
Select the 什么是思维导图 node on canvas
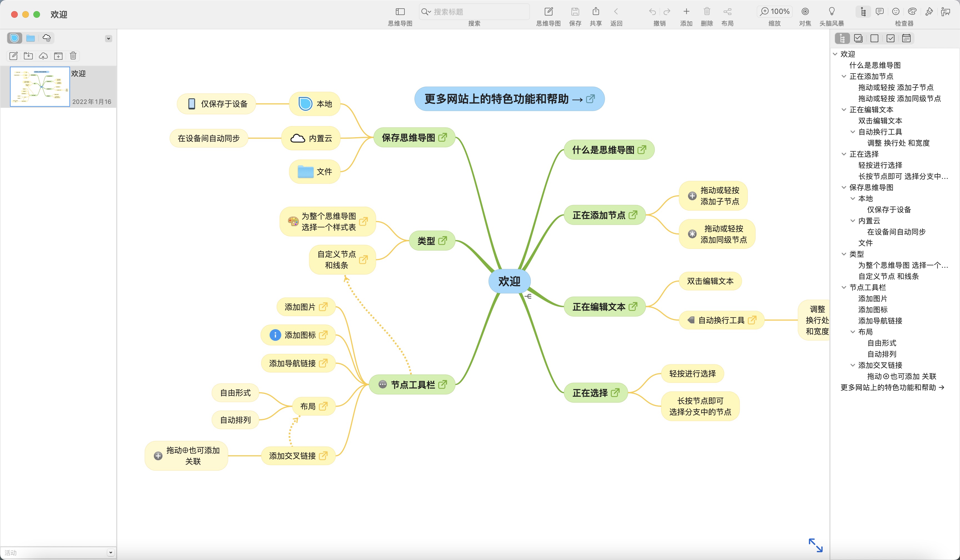coord(609,150)
